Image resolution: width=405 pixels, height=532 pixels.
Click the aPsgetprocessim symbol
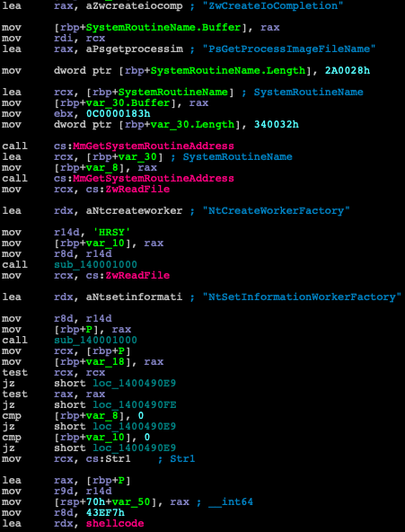click(x=135, y=49)
